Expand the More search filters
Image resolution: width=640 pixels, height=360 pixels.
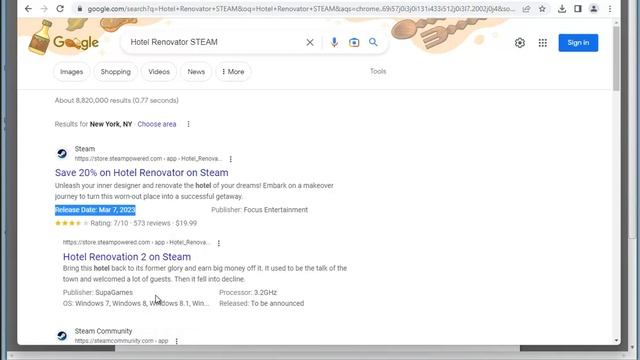point(233,72)
